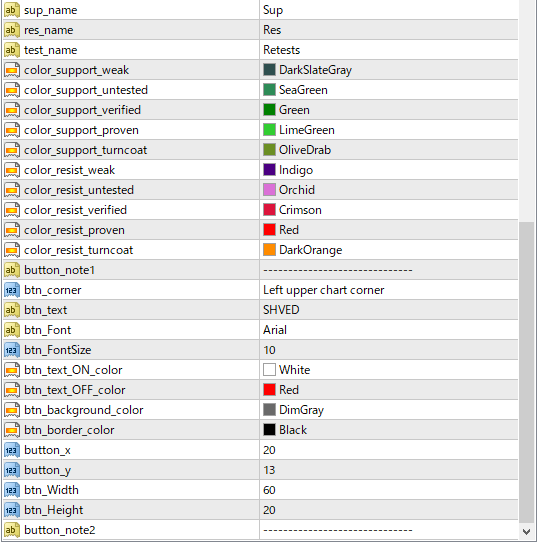This screenshot has height=546, width=537.
Task: Select the btn_background_color parameter name
Action: pos(84,410)
